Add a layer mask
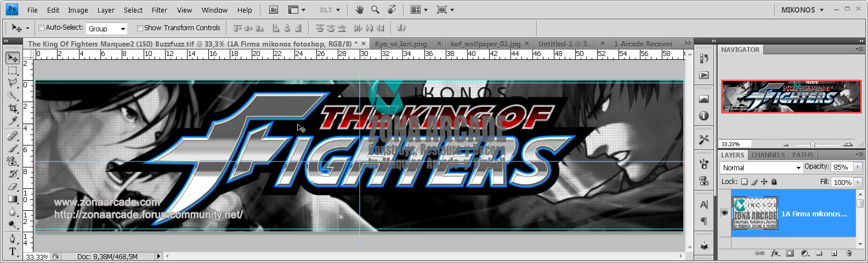Image resolution: width=868 pixels, height=263 pixels. point(790,253)
